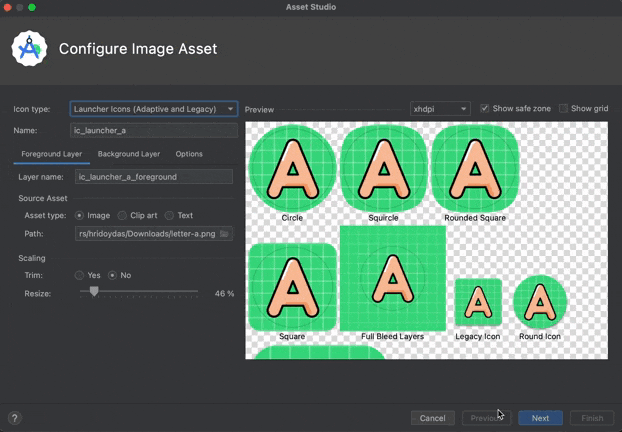Click the Layer name input field
The width and height of the screenshot is (622, 432).
point(154,177)
